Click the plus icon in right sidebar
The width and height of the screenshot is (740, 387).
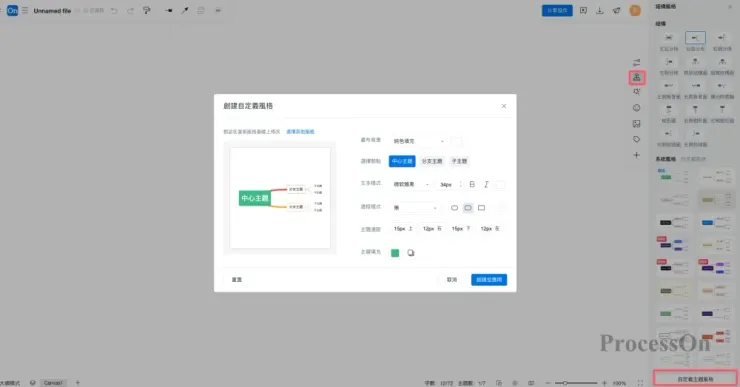637,155
